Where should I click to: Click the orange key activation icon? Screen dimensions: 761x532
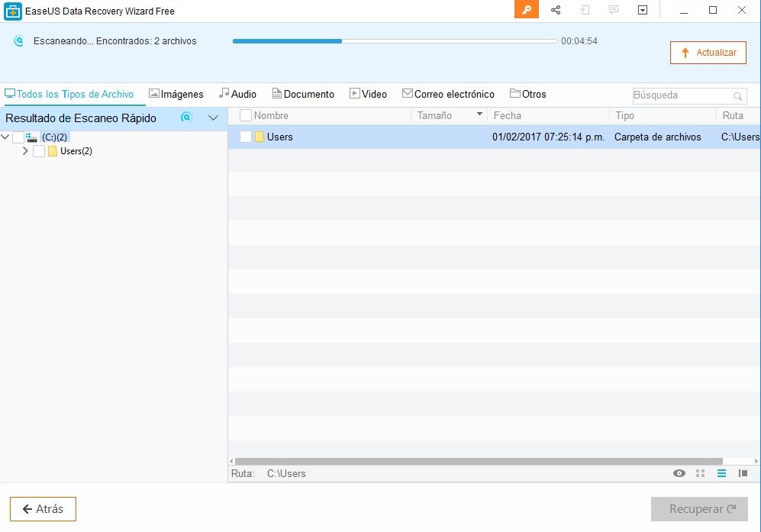point(527,11)
